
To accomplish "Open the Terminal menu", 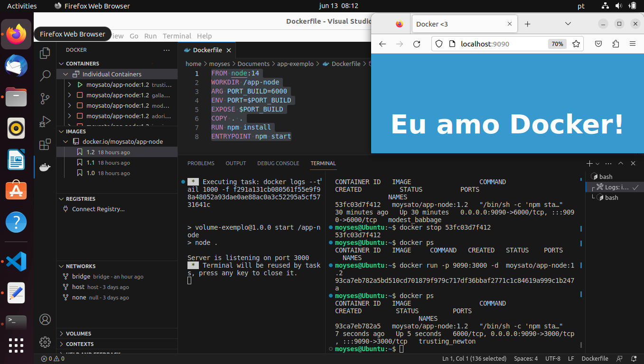I will coord(177,36).
